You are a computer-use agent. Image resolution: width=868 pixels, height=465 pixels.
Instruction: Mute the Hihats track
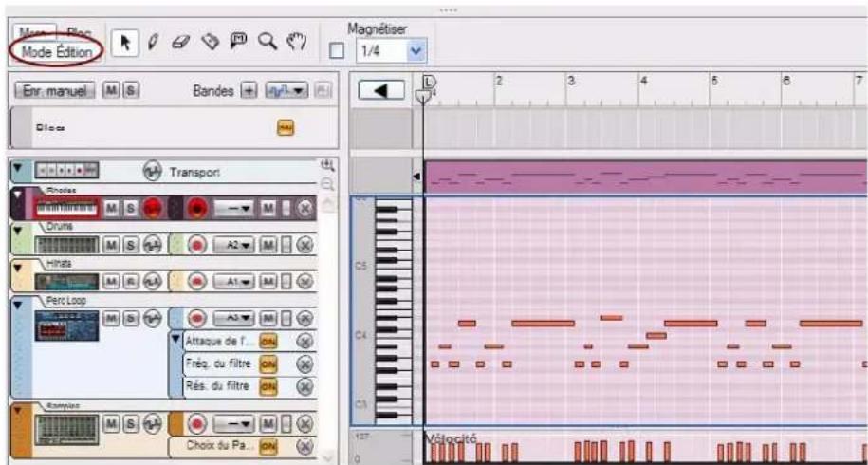[x=112, y=281]
